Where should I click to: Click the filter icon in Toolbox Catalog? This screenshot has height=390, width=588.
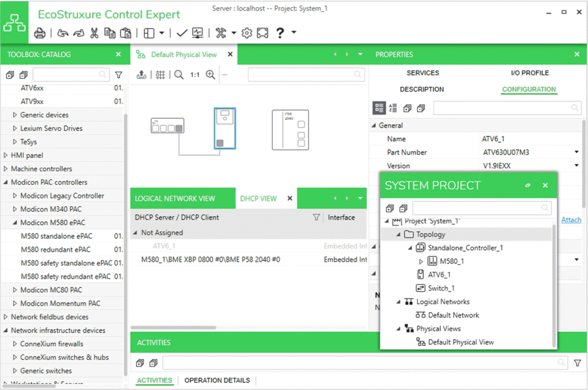(119, 75)
